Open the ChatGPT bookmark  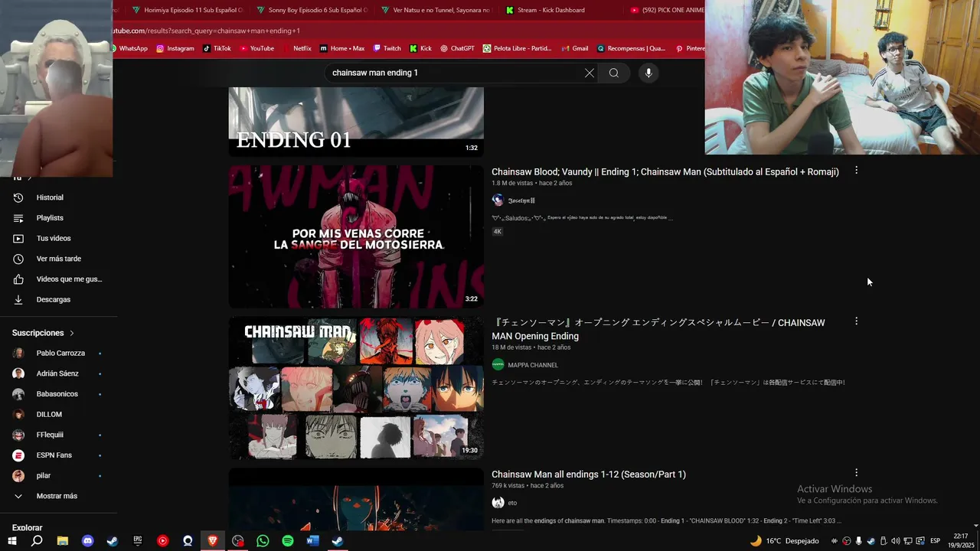[x=457, y=48]
